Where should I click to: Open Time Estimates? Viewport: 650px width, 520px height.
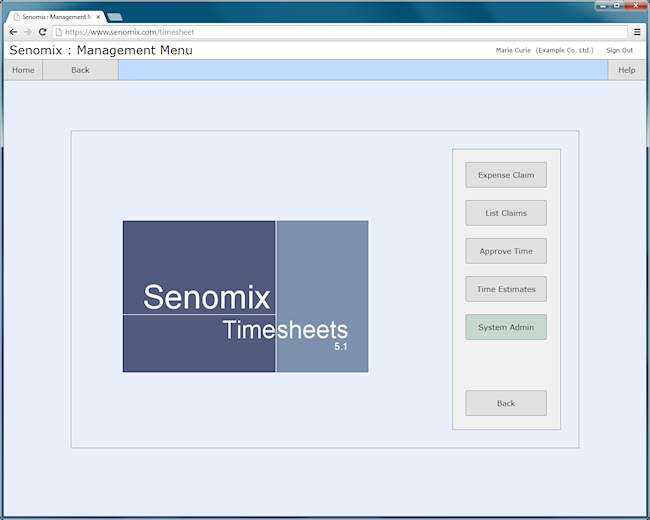[x=506, y=289]
